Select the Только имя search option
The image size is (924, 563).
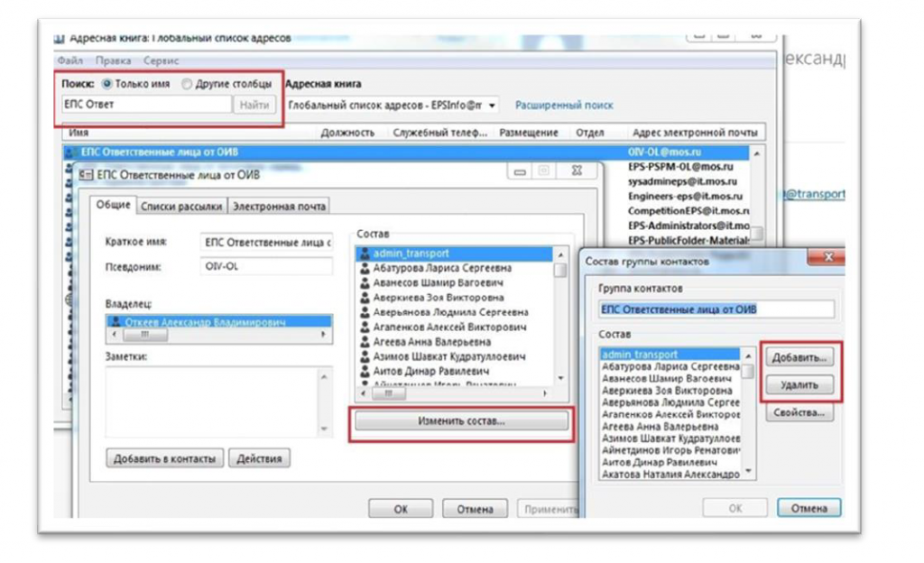click(x=107, y=84)
